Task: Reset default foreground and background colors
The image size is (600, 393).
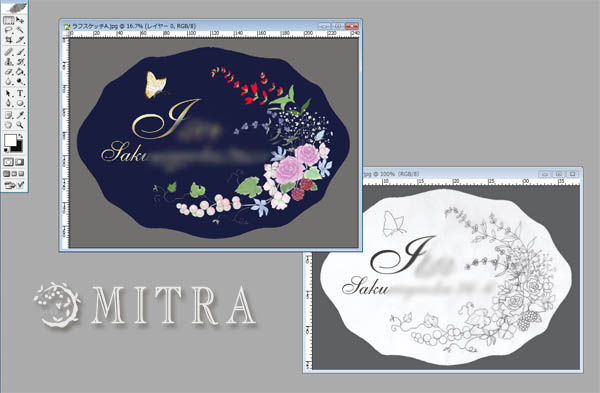Action: coord(7,149)
